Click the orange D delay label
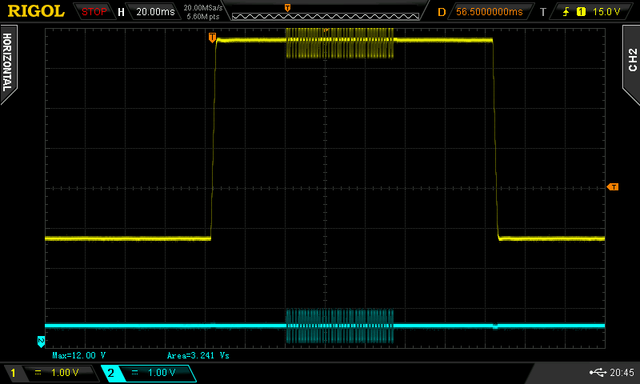 click(x=441, y=12)
